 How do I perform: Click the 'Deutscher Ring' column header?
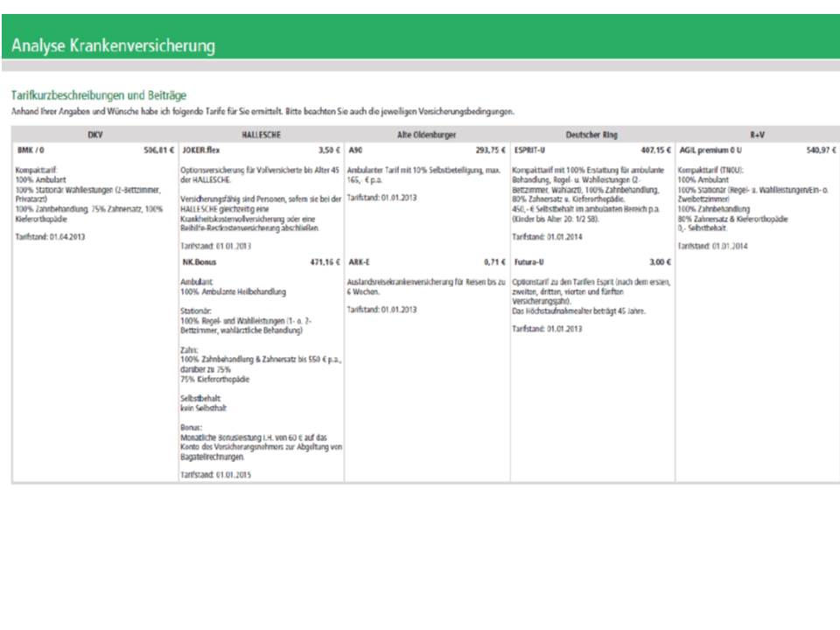(591, 135)
